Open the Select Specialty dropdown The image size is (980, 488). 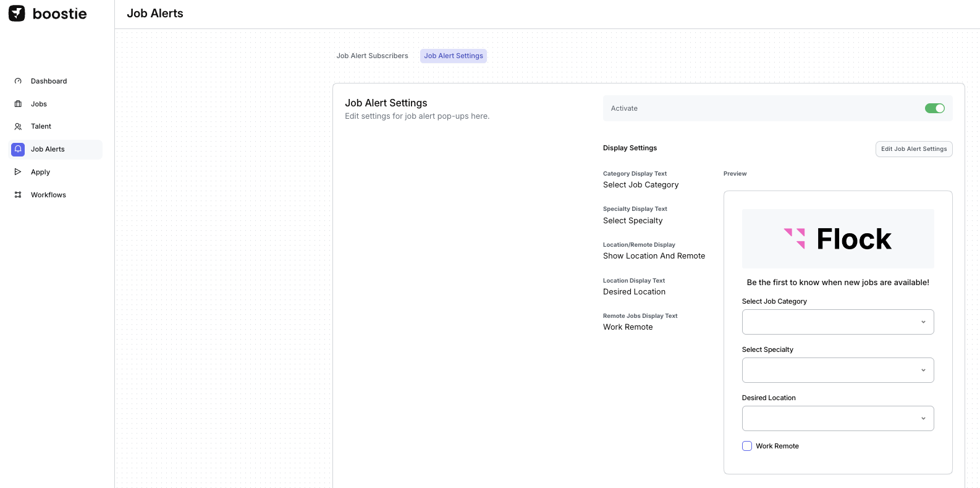pos(837,370)
